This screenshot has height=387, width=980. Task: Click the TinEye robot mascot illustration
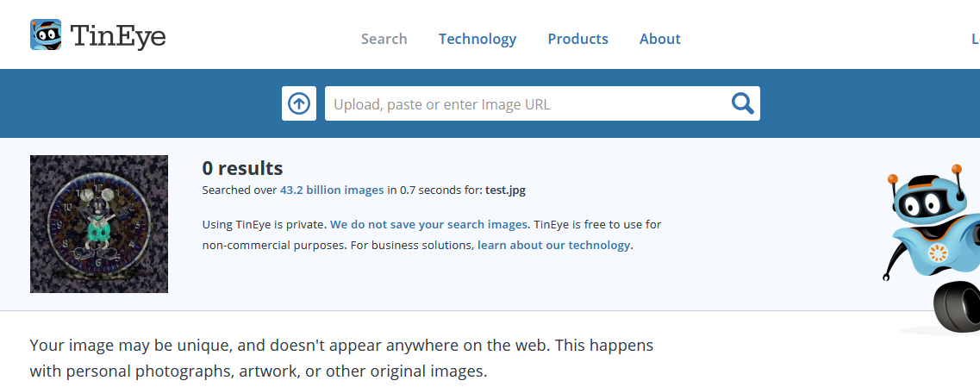click(931, 250)
